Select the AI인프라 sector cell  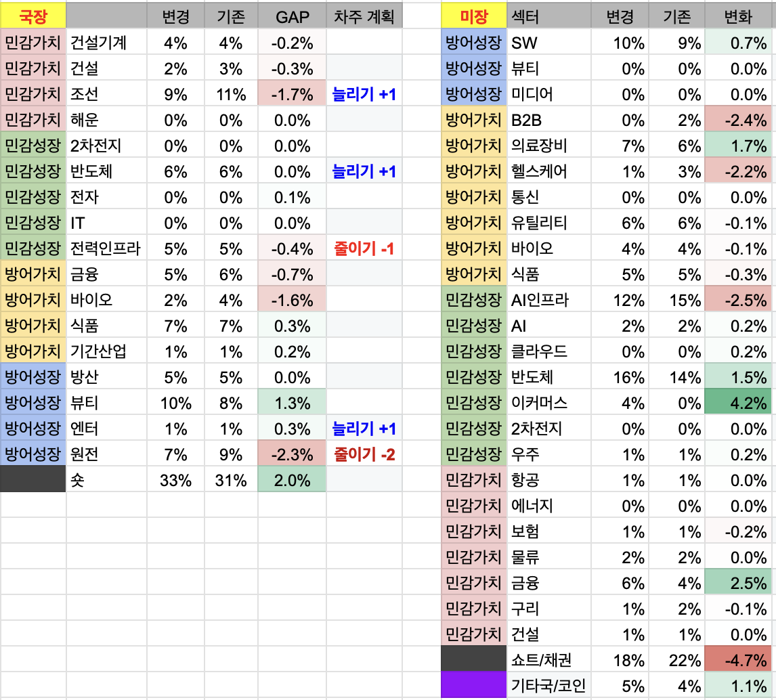point(548,299)
